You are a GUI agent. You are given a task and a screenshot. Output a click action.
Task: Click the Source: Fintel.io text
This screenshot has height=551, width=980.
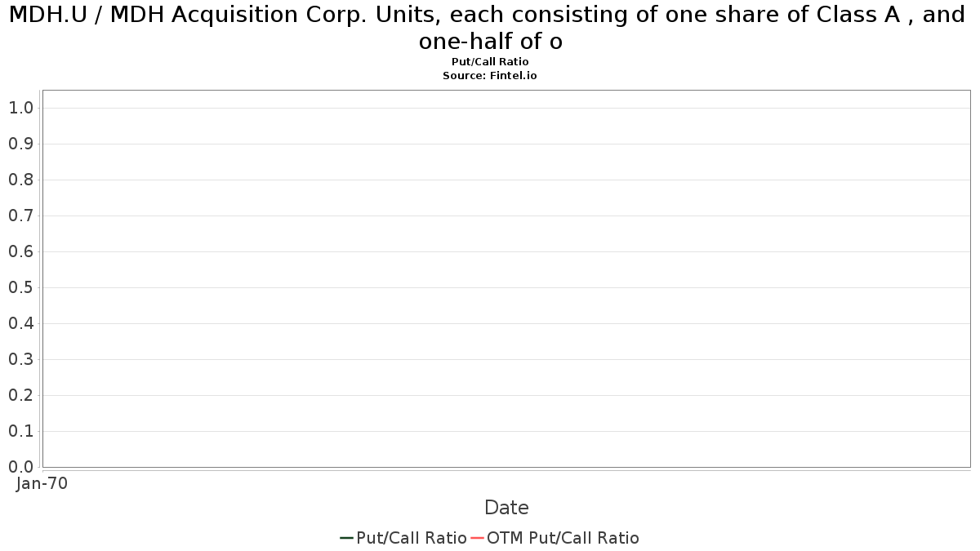click(490, 75)
